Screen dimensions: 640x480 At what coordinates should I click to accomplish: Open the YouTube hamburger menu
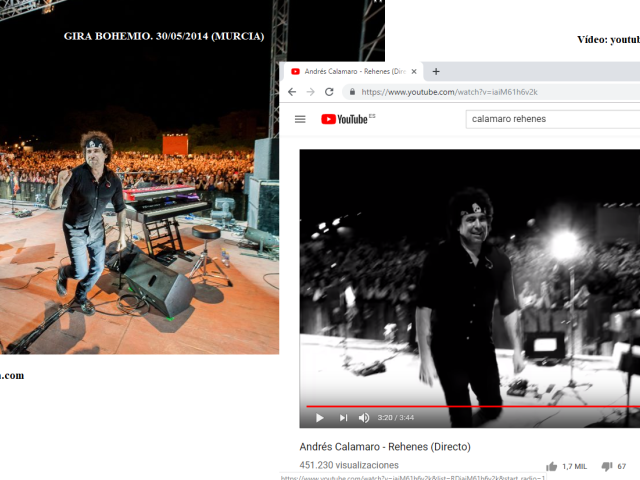300,119
